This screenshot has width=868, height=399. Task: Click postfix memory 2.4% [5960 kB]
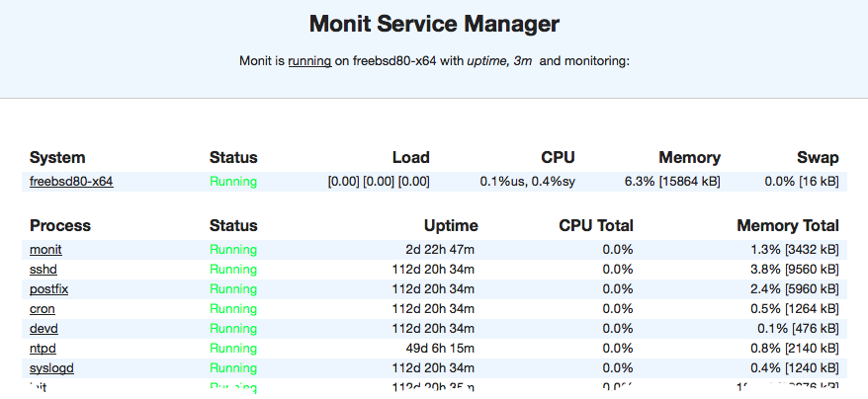(x=795, y=288)
